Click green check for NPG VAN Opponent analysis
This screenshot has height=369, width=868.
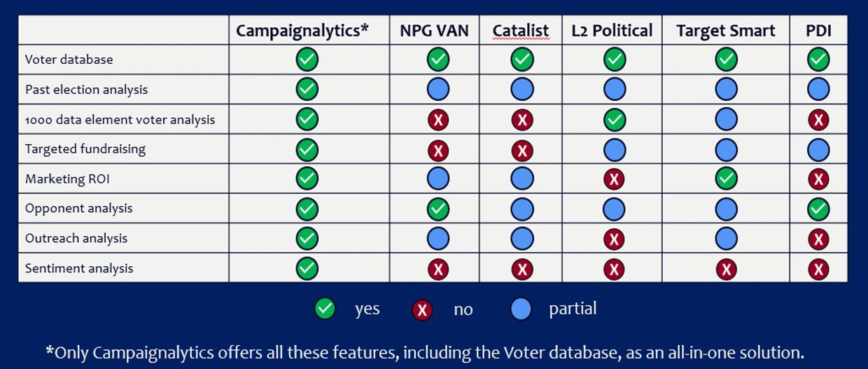[438, 209]
